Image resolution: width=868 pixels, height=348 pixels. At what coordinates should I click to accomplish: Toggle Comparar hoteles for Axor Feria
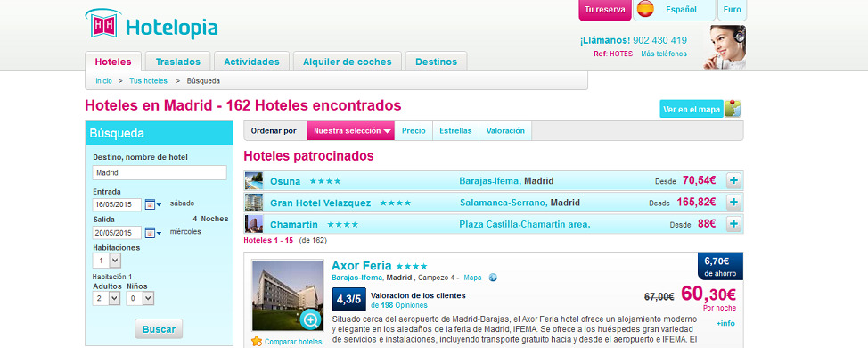(x=286, y=342)
